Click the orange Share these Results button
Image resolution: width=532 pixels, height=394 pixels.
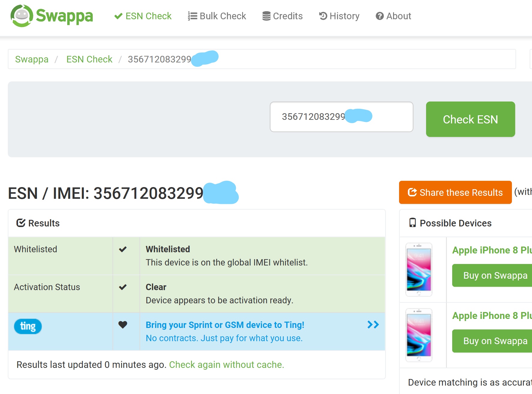(x=455, y=192)
